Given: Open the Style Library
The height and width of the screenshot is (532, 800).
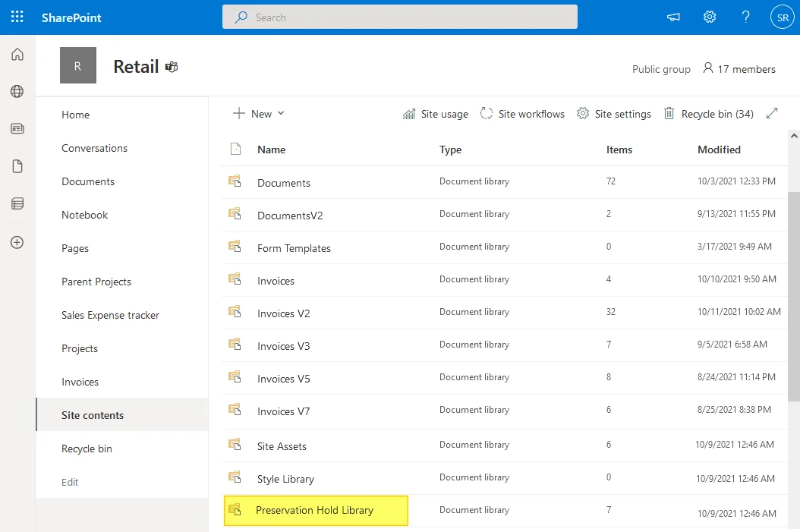Looking at the screenshot, I should pos(285,479).
